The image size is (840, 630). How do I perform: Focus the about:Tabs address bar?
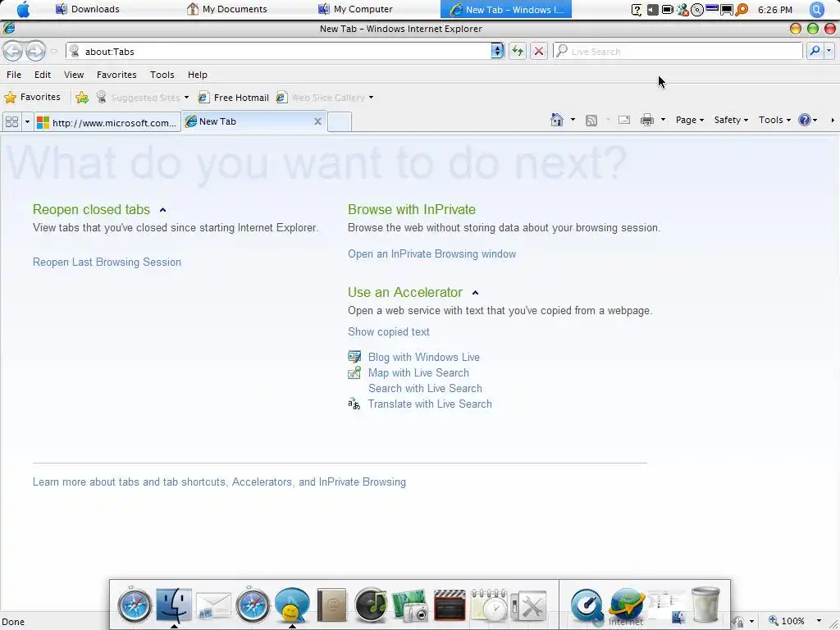point(279,52)
